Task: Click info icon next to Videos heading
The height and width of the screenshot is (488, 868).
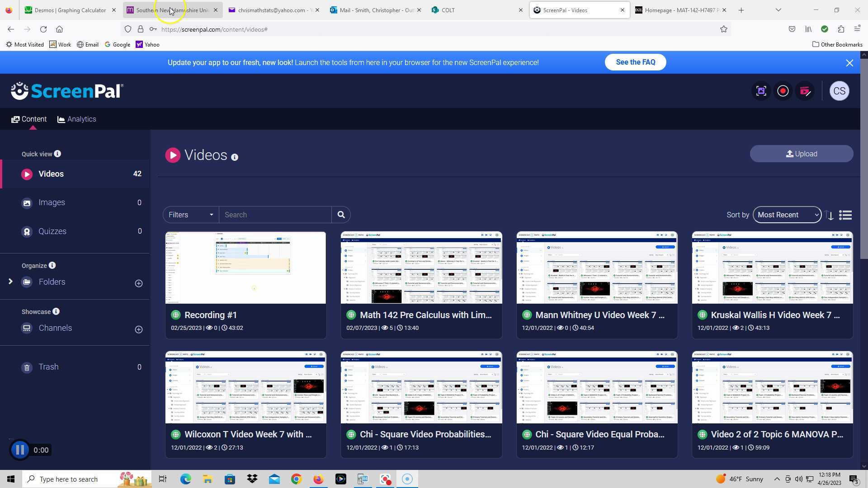Action: [x=235, y=157]
